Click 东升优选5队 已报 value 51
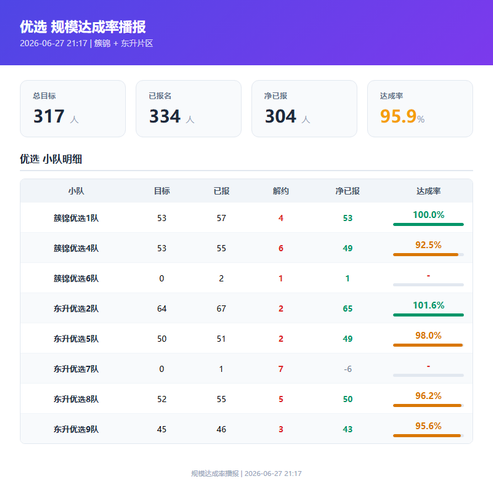The image size is (493, 500). [x=221, y=339]
